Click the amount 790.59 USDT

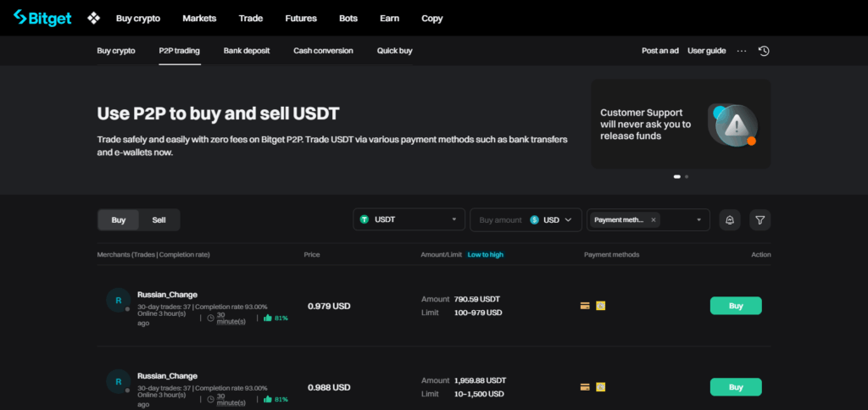(x=476, y=299)
